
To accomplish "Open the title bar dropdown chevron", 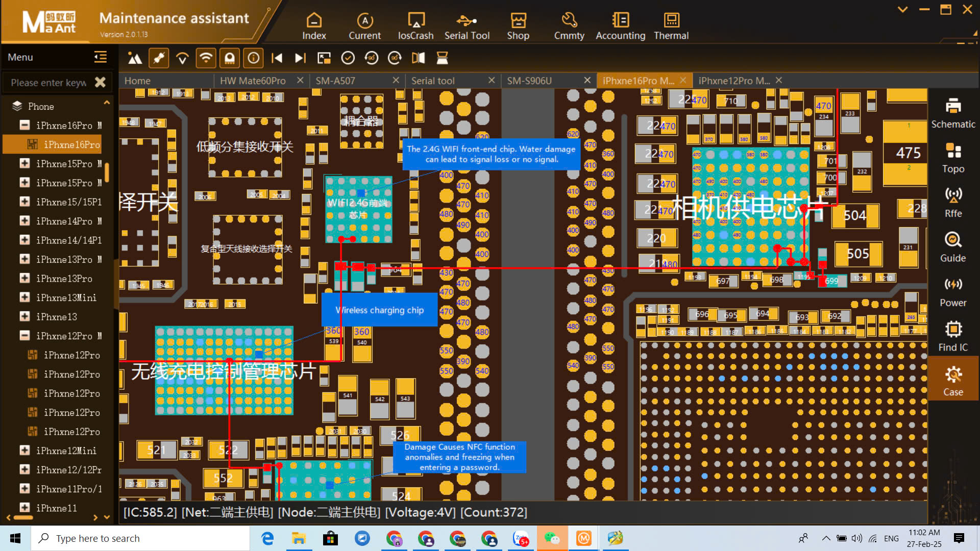I will pyautogui.click(x=902, y=9).
